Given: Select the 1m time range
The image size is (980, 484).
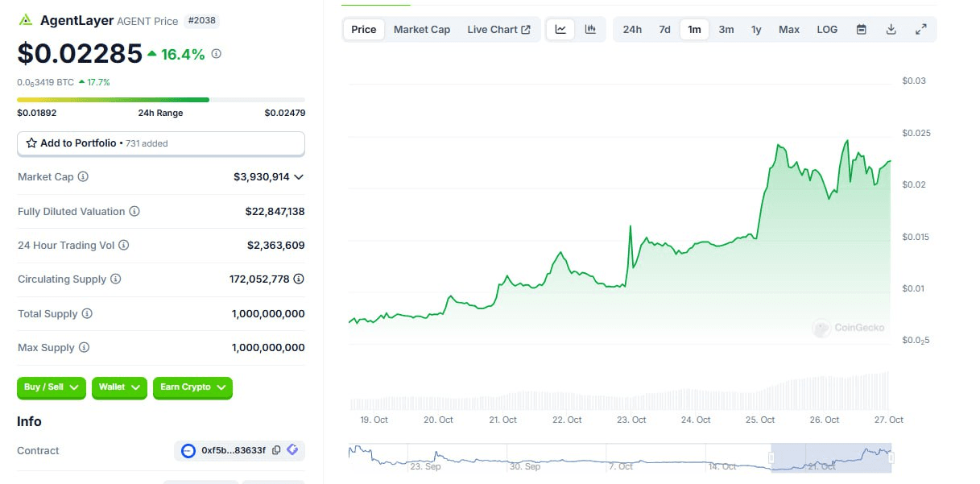Looking at the screenshot, I should click(x=694, y=30).
